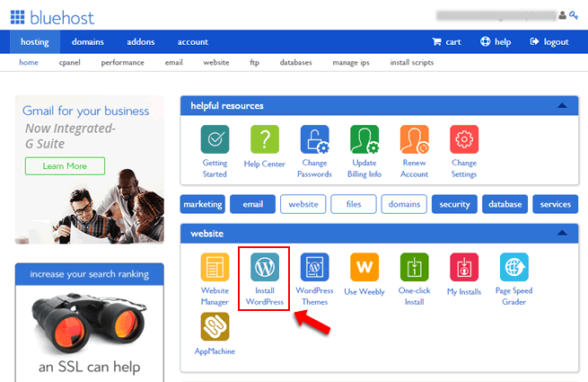Open the performance submenu item
This screenshot has height=382, width=588.
pos(123,62)
